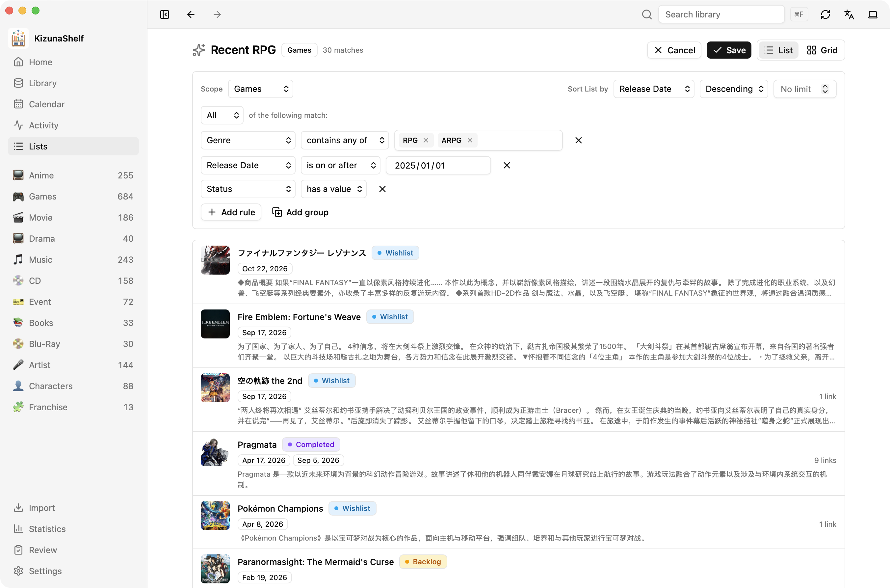Open the Anime category in sidebar

(73, 175)
